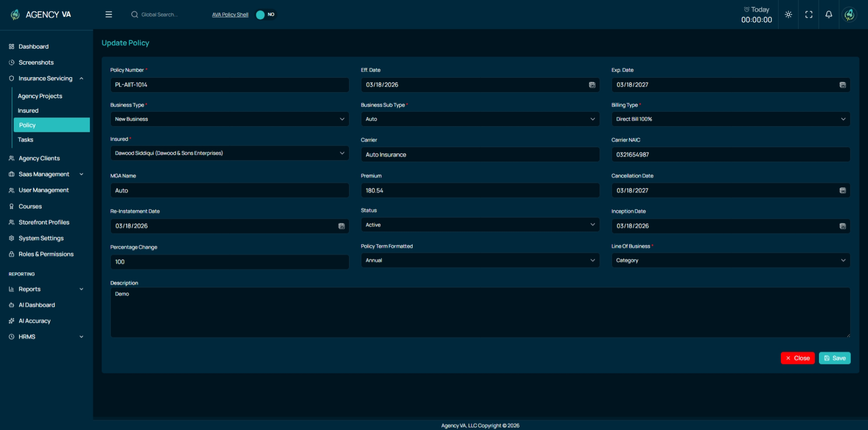This screenshot has width=868, height=430.
Task: Open the Status dropdown
Action: (x=480, y=225)
